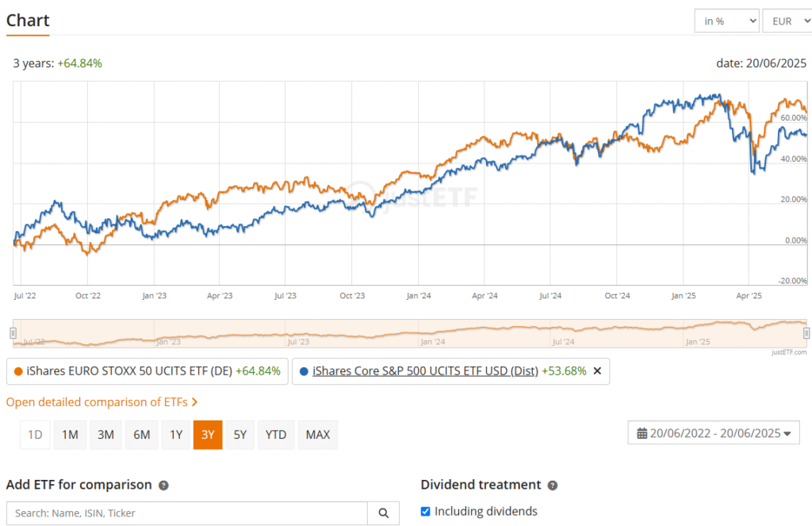Click the Jan '25 x-axis label
The width and height of the screenshot is (812, 526).
click(684, 295)
